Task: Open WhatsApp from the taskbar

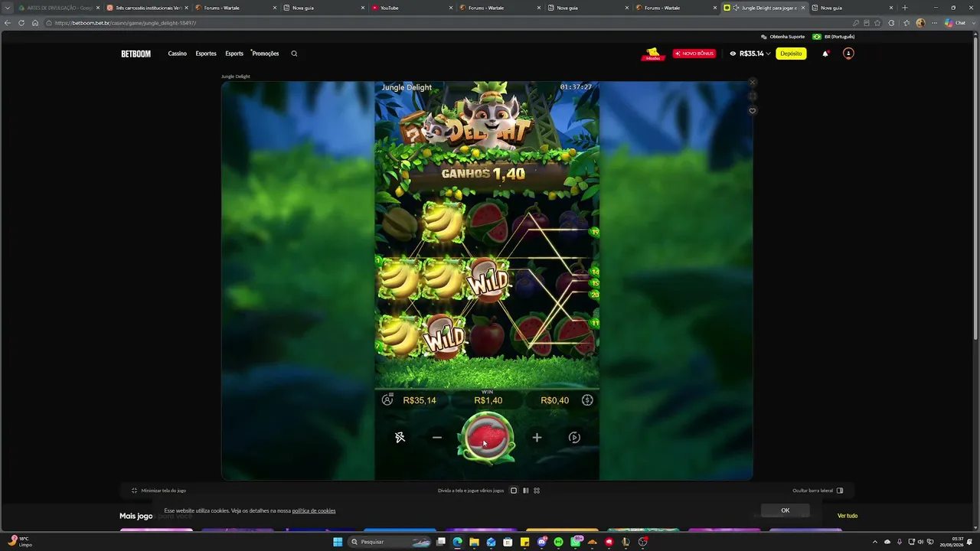Action: pyautogui.click(x=575, y=542)
